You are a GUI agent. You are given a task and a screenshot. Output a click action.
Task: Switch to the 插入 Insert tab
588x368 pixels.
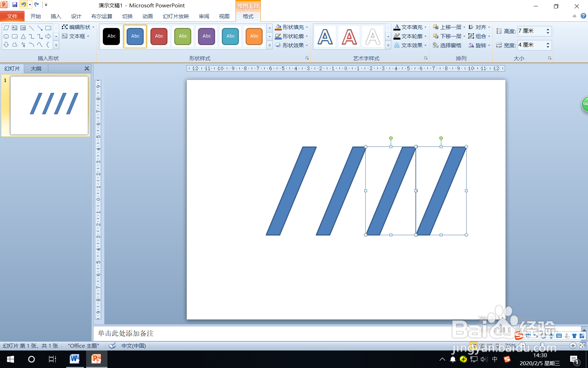(x=56, y=16)
